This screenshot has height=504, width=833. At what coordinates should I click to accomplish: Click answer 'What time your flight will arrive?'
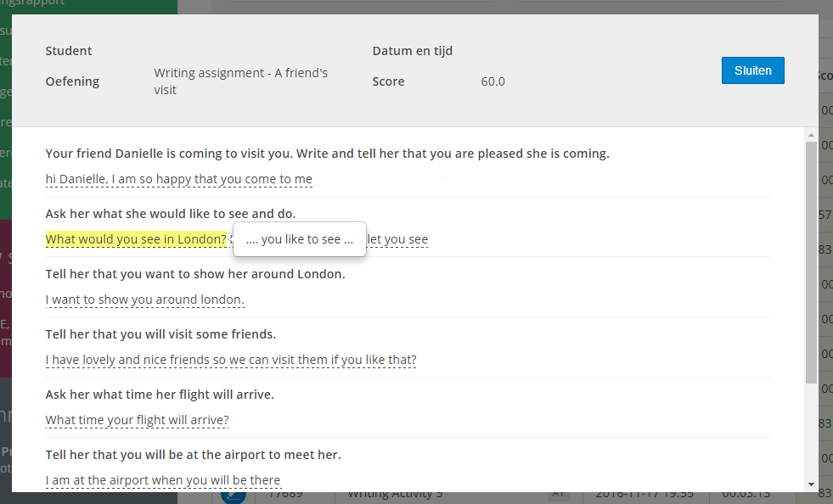(x=137, y=420)
